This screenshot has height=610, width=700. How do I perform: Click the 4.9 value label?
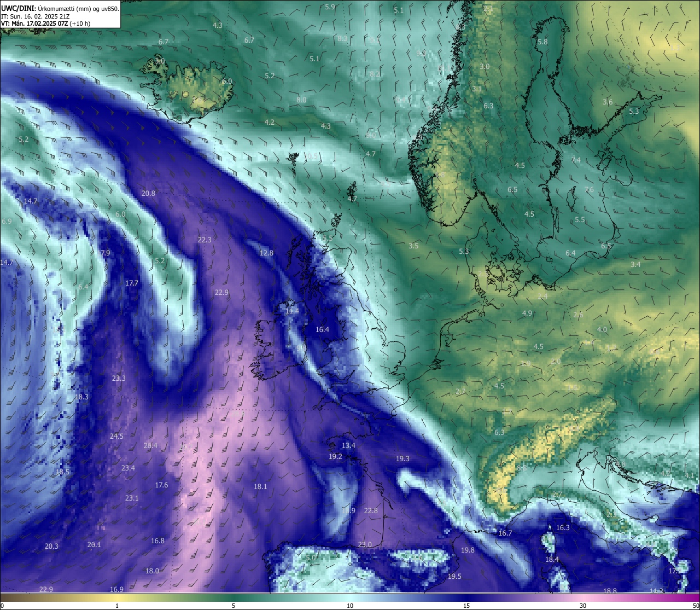527,313
